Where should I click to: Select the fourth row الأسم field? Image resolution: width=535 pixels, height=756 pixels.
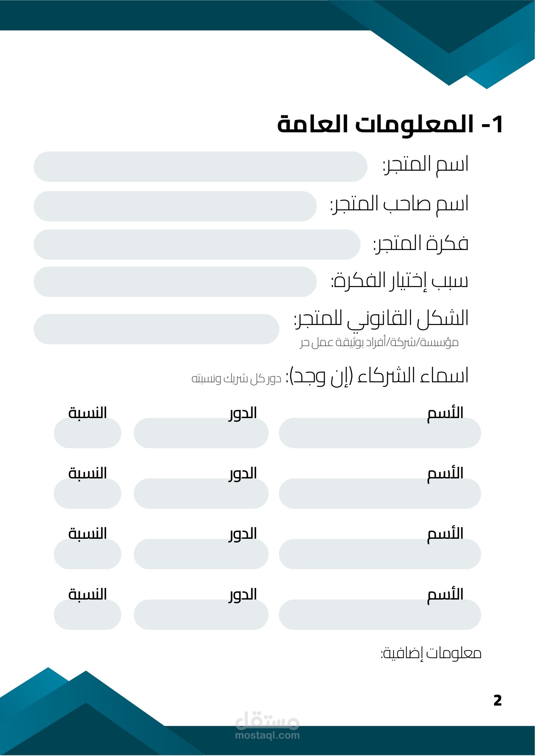point(380,615)
